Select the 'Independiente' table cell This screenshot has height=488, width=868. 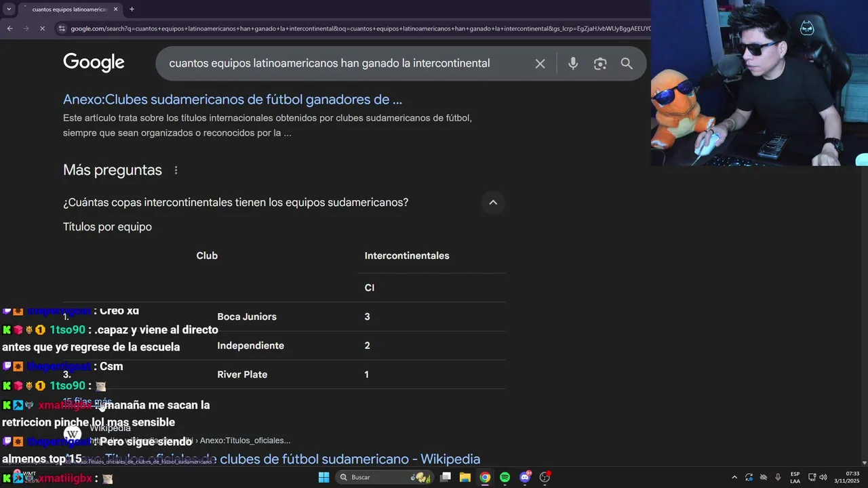(250, 346)
